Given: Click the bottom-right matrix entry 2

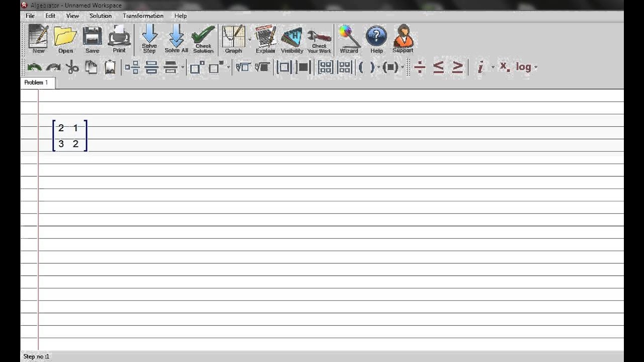Looking at the screenshot, I should [x=75, y=144].
